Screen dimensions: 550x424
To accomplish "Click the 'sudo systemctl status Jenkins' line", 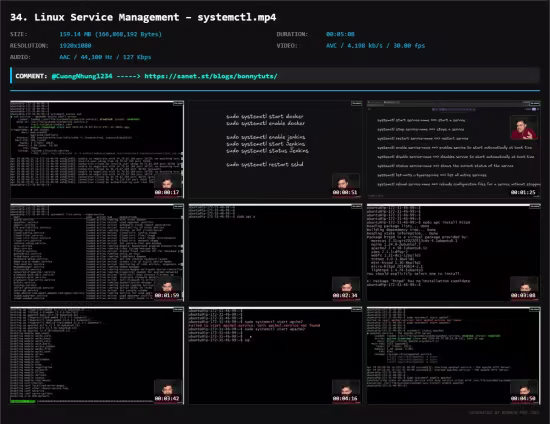I will pos(267,150).
